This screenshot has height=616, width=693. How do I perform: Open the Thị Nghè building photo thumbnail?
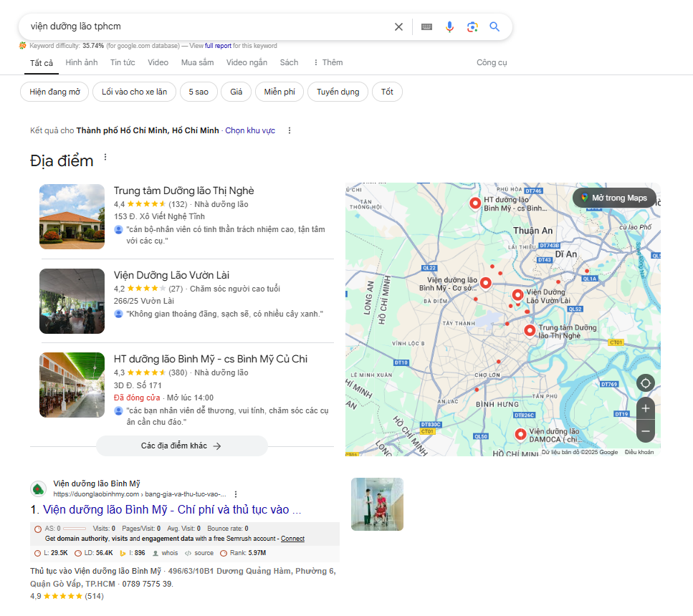point(72,216)
